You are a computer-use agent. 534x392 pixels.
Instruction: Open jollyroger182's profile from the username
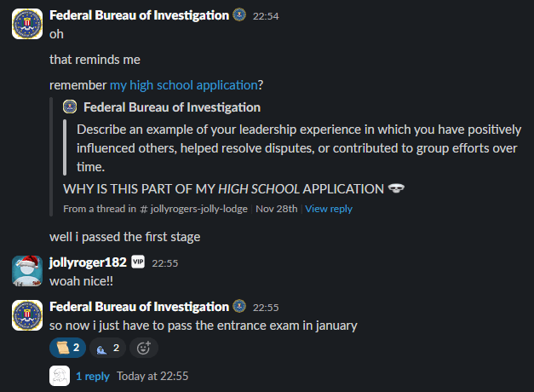(x=88, y=262)
